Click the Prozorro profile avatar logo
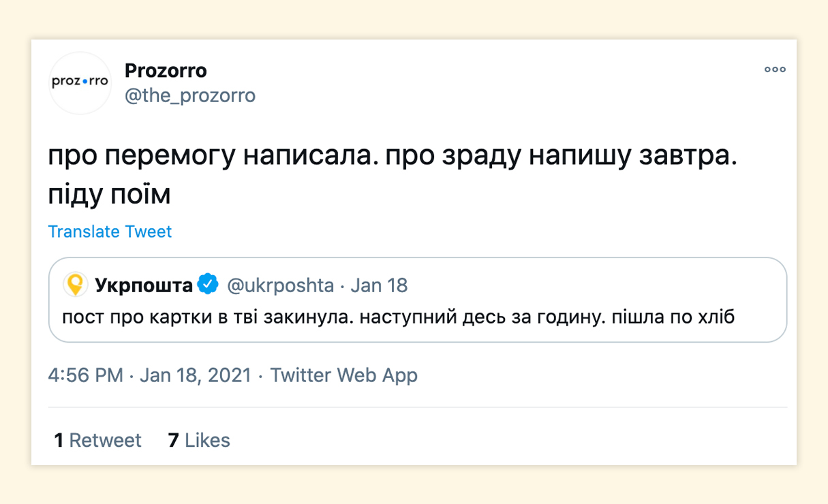 80,82
